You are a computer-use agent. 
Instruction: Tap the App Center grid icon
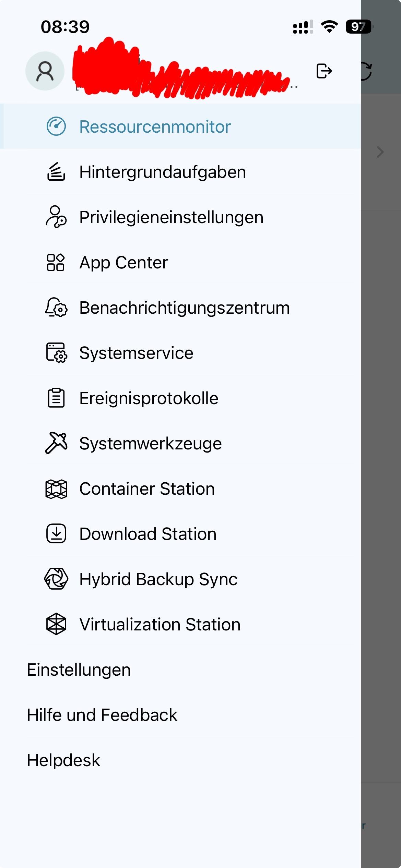(56, 262)
